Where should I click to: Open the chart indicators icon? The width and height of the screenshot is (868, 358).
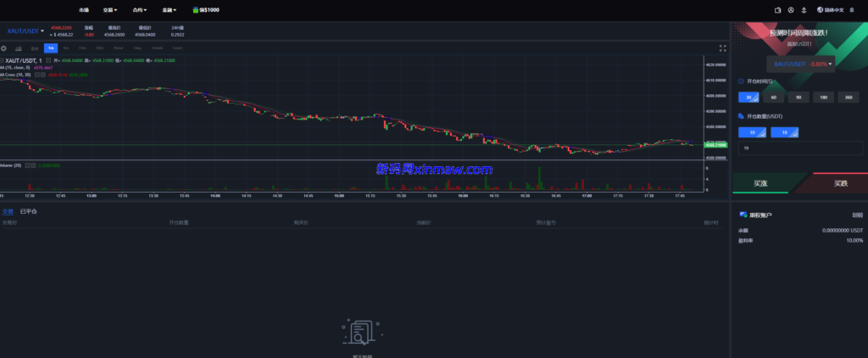click(x=19, y=48)
